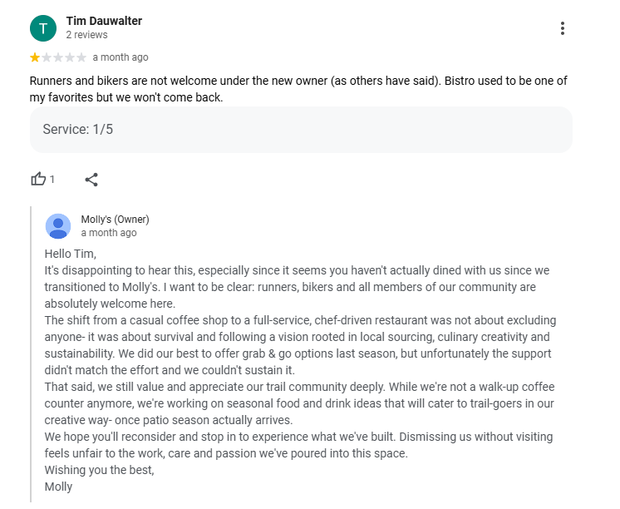620x509 pixels.
Task: Click the 'Hello Tim,' greeting line
Action: click(x=70, y=254)
